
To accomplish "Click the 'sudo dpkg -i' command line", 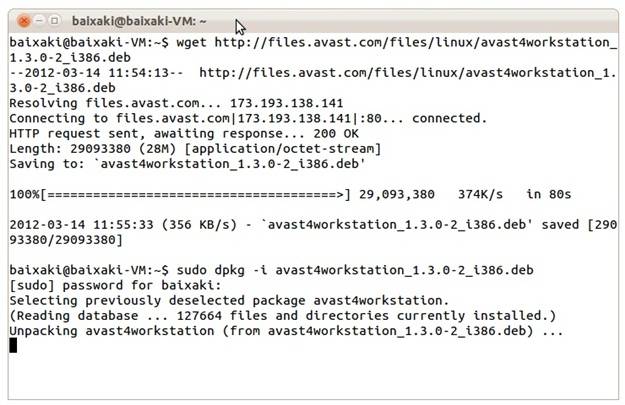I will click(271, 270).
